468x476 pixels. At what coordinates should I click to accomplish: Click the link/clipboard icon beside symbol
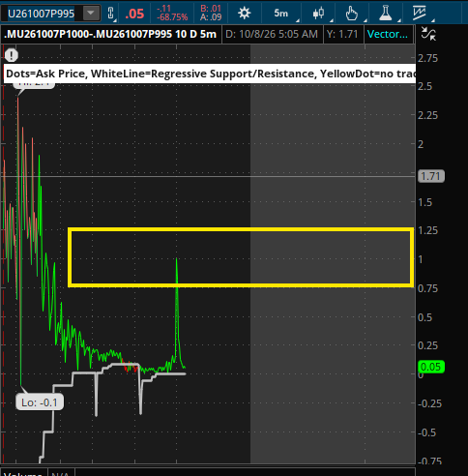(x=110, y=14)
